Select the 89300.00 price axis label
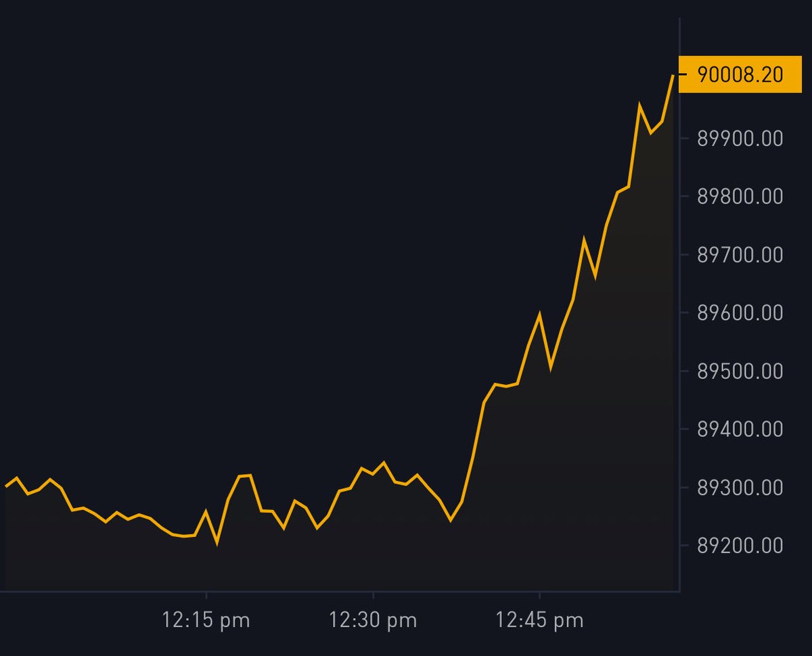The height and width of the screenshot is (656, 812). pyautogui.click(x=740, y=488)
